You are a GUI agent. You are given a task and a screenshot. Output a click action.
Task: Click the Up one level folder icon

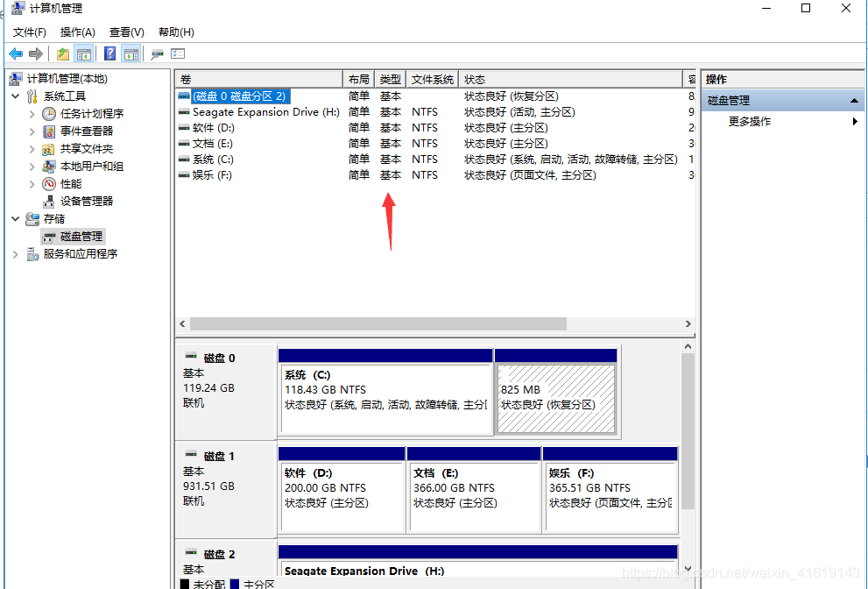click(x=63, y=54)
